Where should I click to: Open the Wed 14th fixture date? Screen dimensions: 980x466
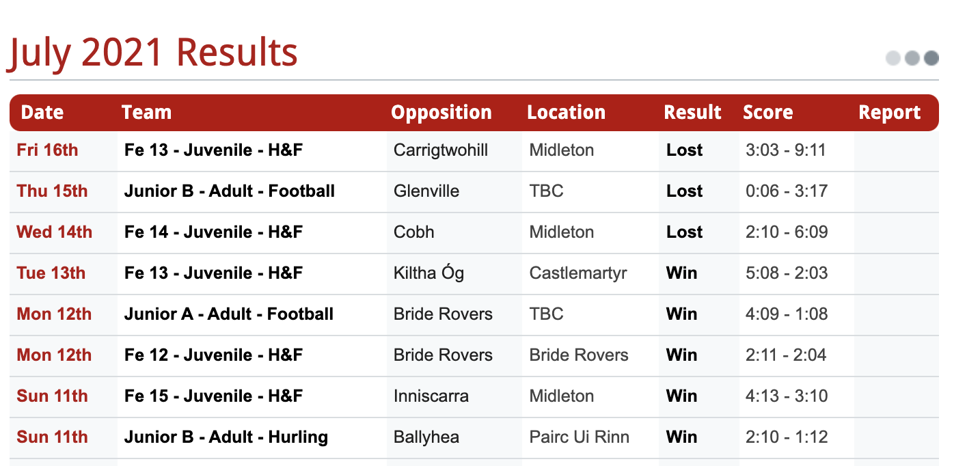[54, 232]
